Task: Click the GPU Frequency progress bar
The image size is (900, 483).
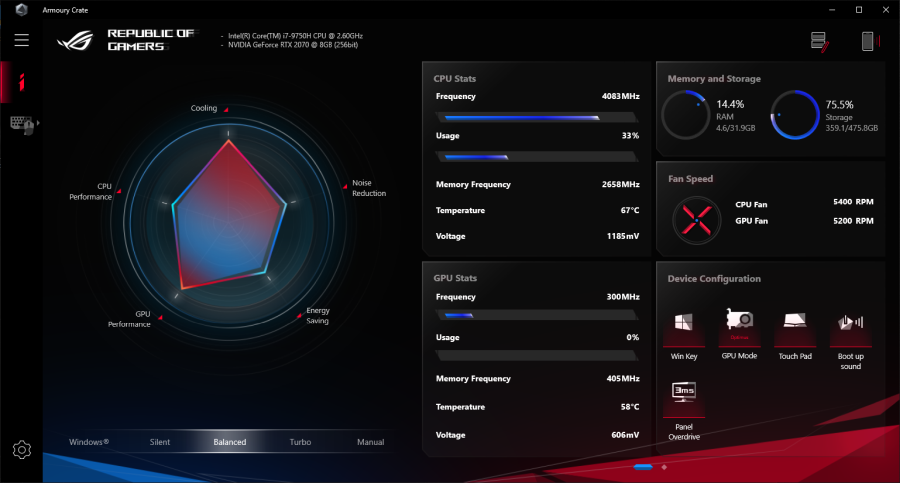Action: (x=537, y=315)
